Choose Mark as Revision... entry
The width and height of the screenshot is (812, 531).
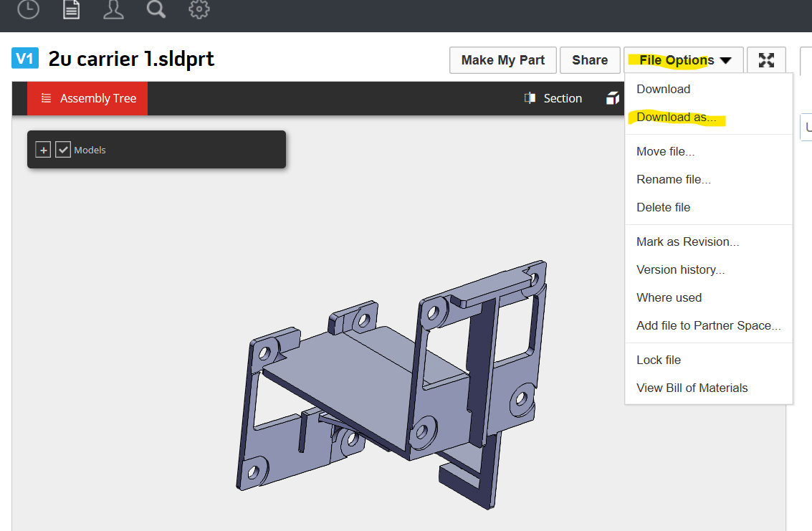tap(709, 242)
